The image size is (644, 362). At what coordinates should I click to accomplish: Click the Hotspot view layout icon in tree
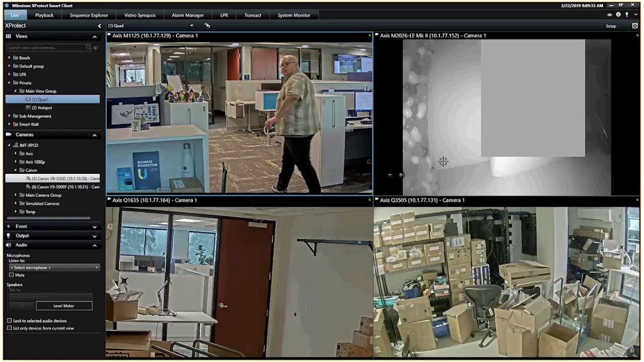pos(28,108)
